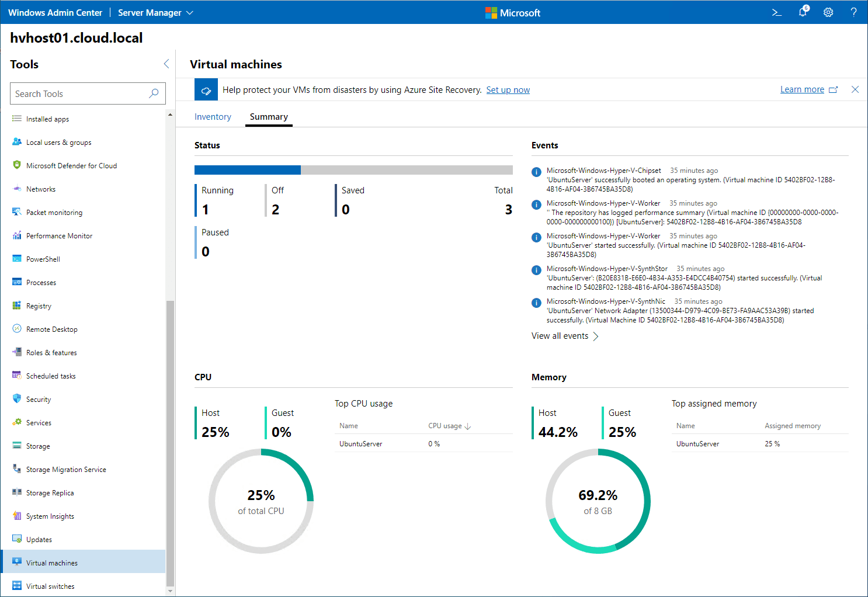Click Storage Migration Service icon
The image size is (868, 597).
(x=17, y=469)
